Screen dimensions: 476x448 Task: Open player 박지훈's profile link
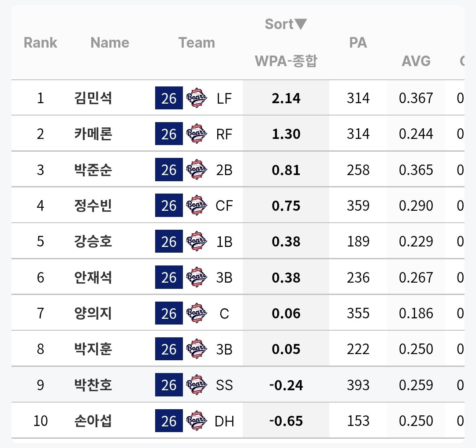(x=93, y=349)
